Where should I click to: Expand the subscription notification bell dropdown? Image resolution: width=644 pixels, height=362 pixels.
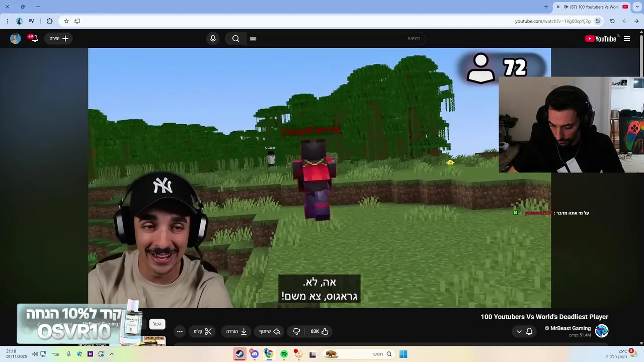(524, 331)
